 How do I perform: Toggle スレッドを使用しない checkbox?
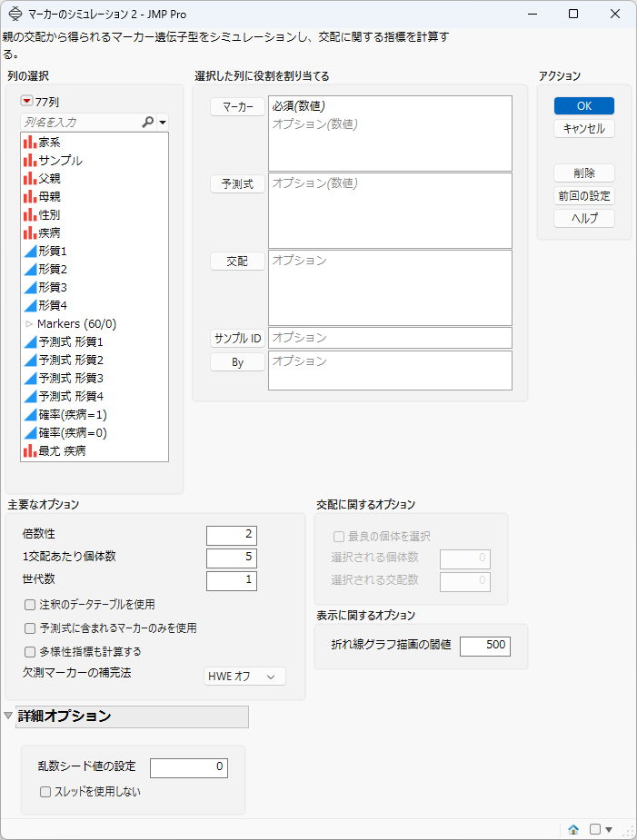[x=45, y=792]
